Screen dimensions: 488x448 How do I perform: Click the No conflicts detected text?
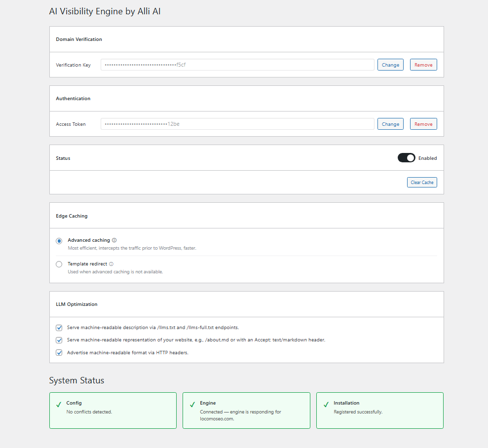pyautogui.click(x=89, y=412)
